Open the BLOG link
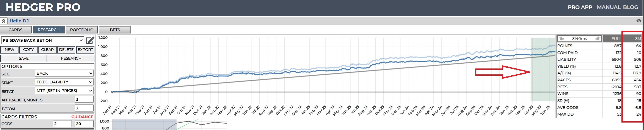Screen dimensions: 644x130 [630, 7]
